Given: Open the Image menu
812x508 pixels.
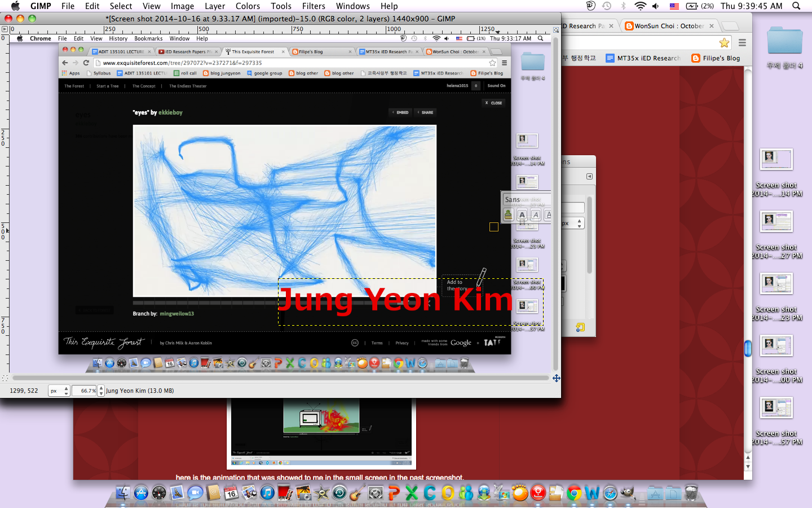Looking at the screenshot, I should click(182, 6).
